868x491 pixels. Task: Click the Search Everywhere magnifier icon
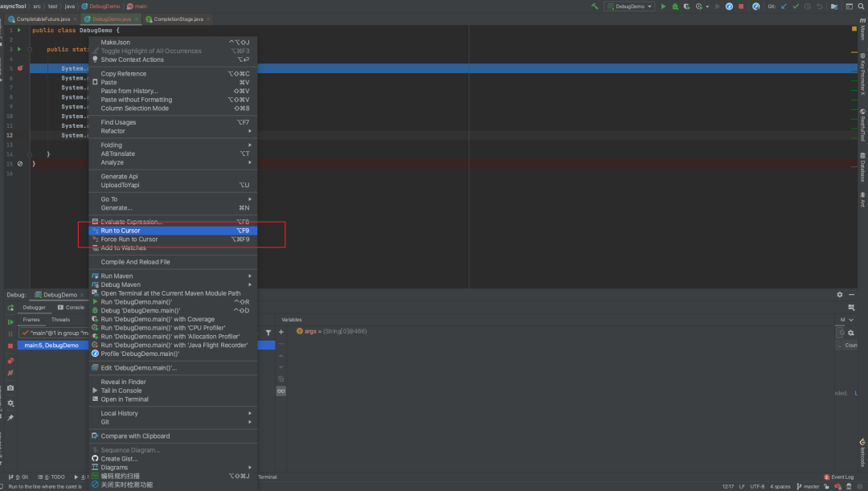point(861,6)
